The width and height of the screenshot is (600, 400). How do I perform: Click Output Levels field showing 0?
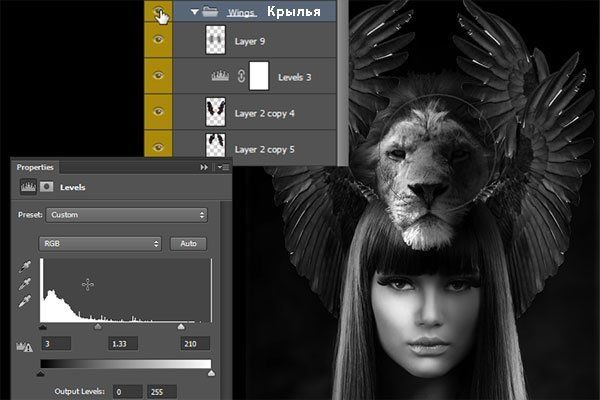[128, 392]
